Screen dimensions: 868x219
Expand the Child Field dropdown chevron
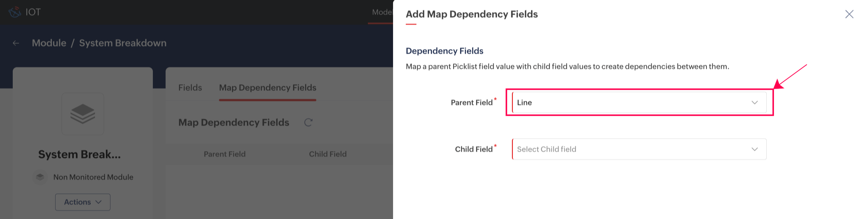pos(755,149)
